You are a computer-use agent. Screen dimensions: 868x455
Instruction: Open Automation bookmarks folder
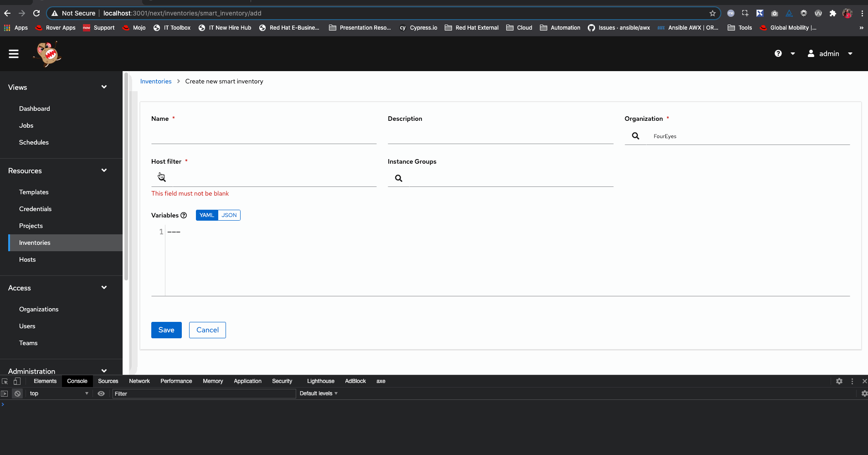coord(560,28)
